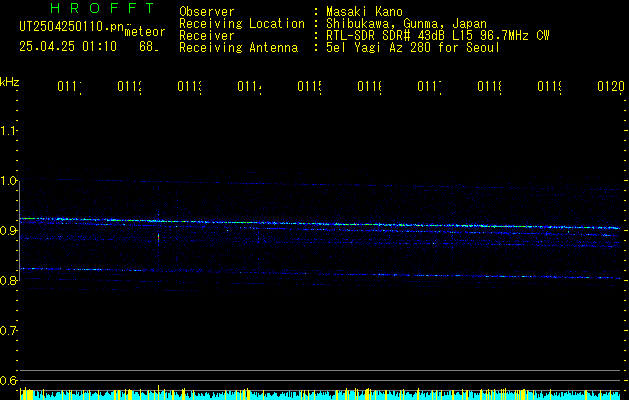Click the 0113 time marker
629x400 pixels.
point(189,87)
